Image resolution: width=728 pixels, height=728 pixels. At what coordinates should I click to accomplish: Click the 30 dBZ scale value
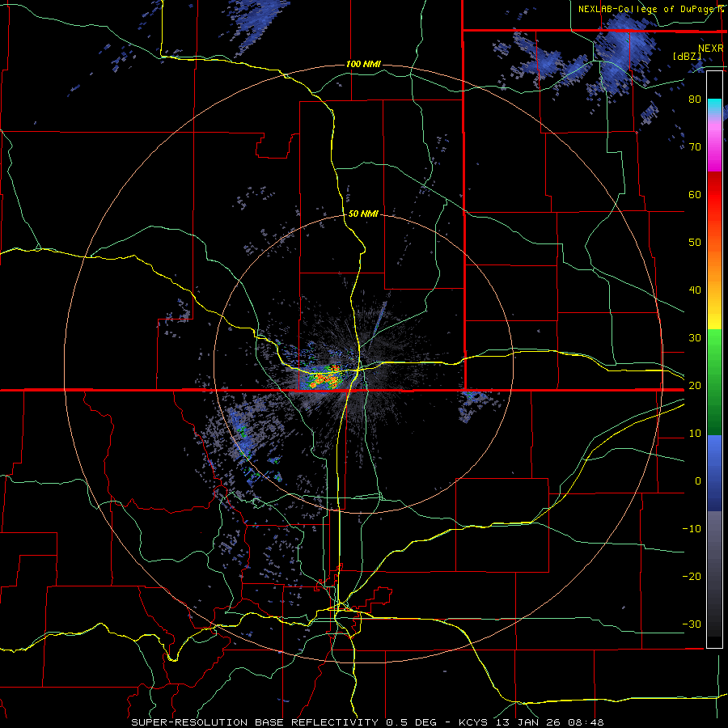695,337
